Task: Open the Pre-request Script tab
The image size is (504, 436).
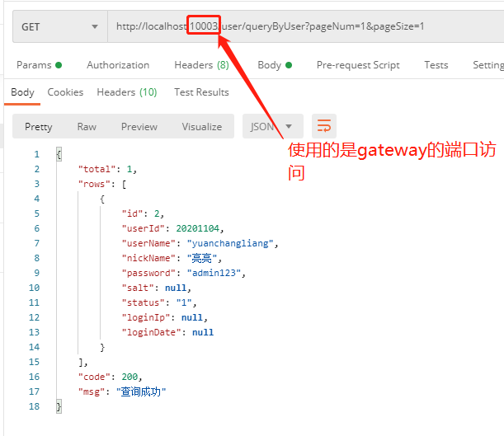Action: (x=358, y=65)
